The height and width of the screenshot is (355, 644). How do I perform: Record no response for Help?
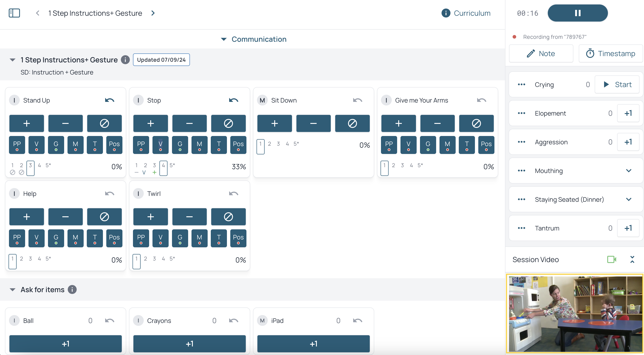(x=104, y=217)
